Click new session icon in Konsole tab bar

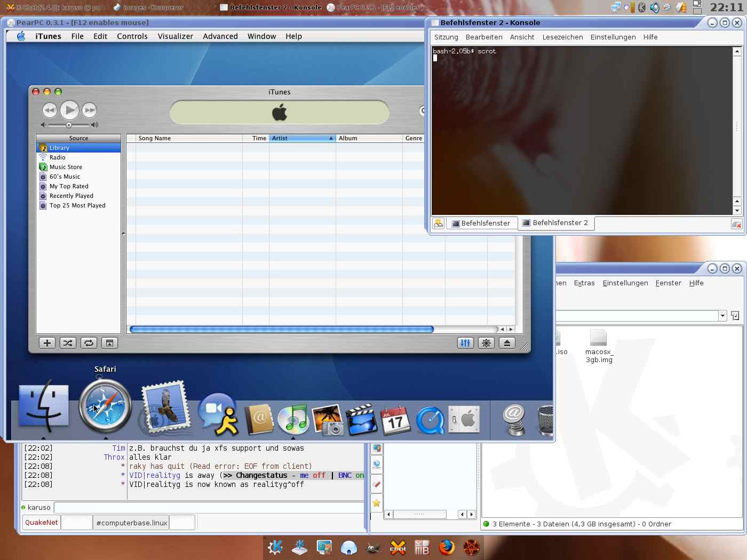438,223
